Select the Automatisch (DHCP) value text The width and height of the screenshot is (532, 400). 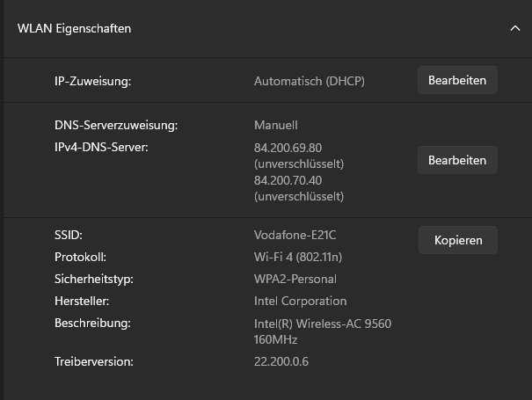(309, 81)
